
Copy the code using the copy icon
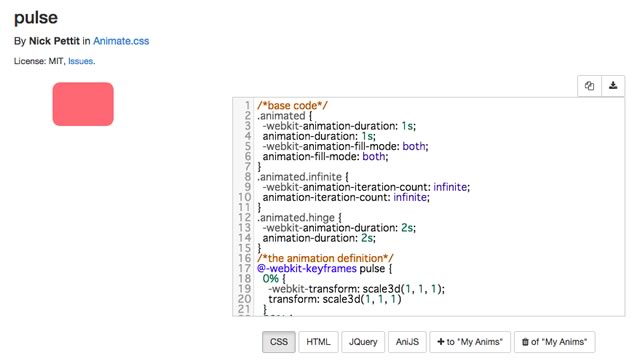coord(589,86)
